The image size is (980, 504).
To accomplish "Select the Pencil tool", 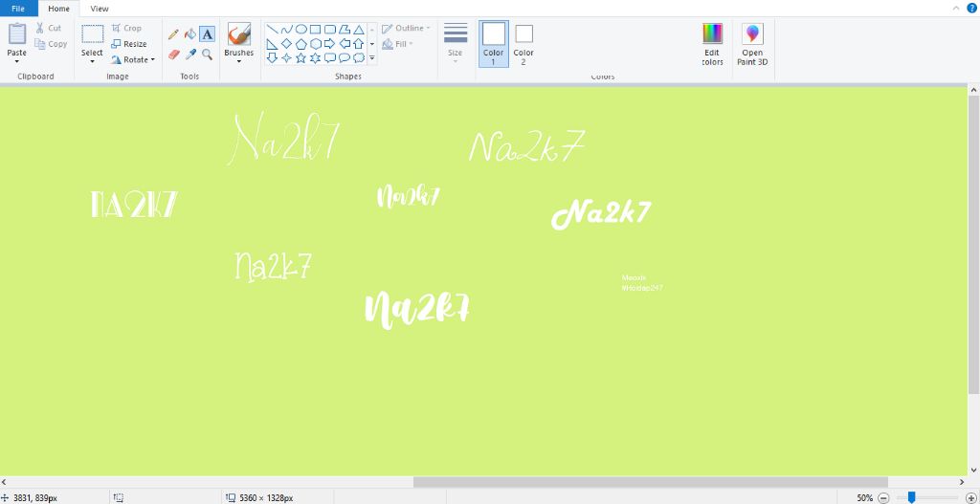I will pyautogui.click(x=173, y=34).
